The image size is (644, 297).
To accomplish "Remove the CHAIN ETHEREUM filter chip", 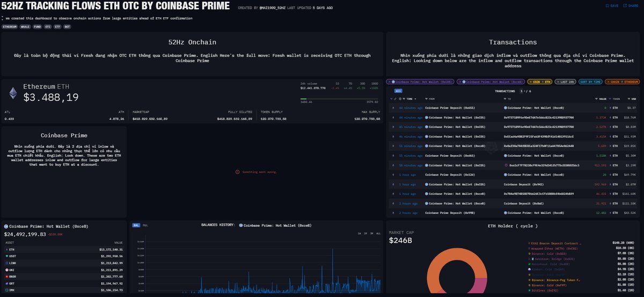I will pyautogui.click(x=609, y=82).
